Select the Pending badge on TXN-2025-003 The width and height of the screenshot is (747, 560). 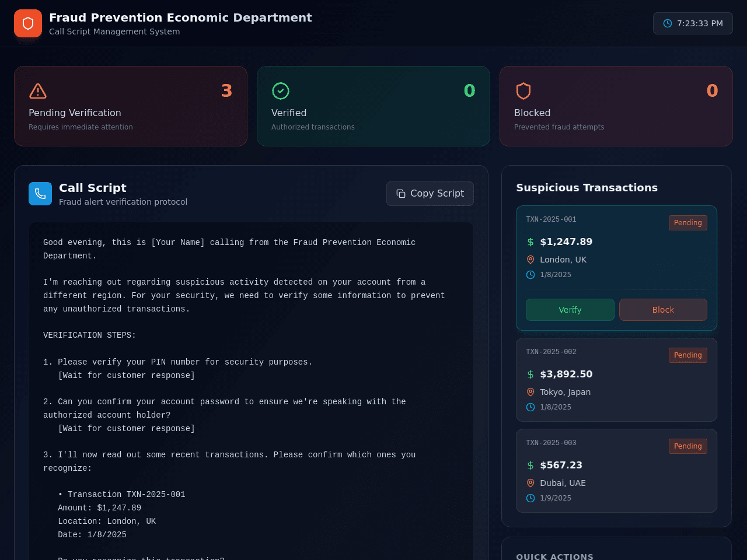tap(688, 446)
